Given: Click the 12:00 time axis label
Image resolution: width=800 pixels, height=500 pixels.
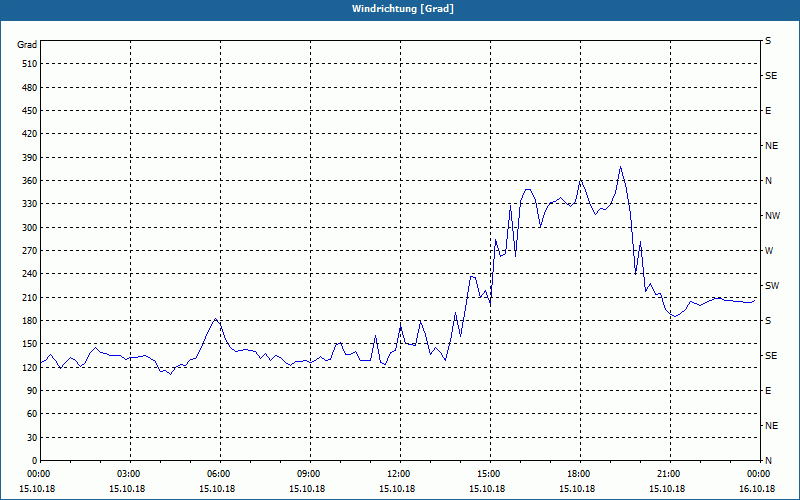Looking at the screenshot, I should click(401, 474).
